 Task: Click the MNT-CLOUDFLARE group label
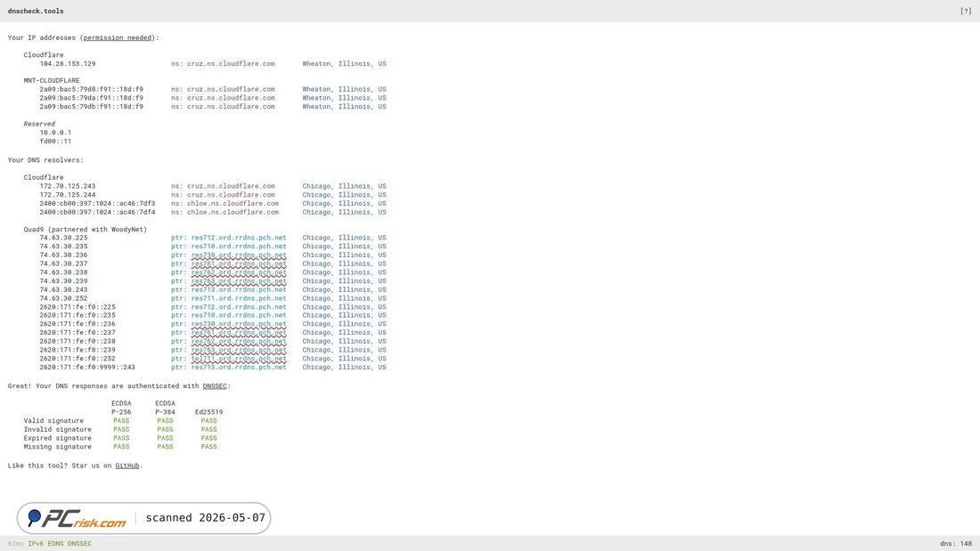[x=52, y=81]
